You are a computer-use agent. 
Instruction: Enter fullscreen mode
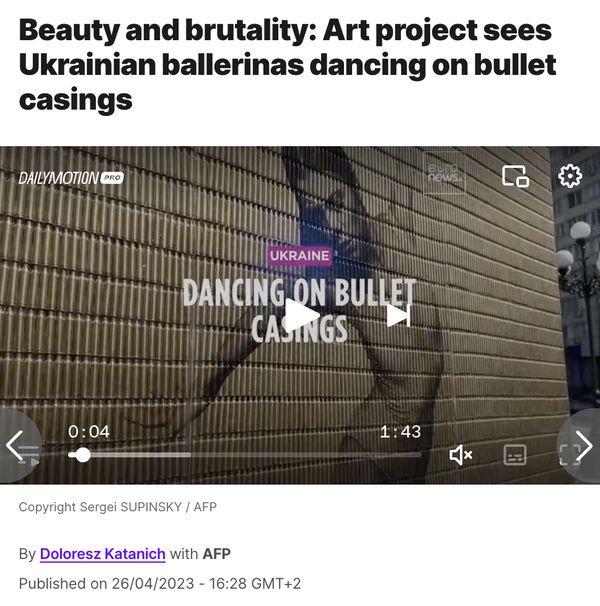coord(570,454)
